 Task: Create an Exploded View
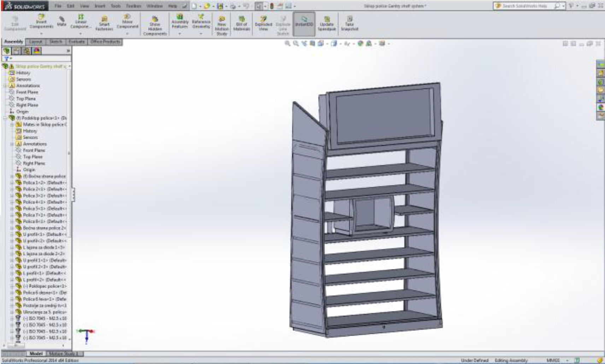[x=263, y=23]
